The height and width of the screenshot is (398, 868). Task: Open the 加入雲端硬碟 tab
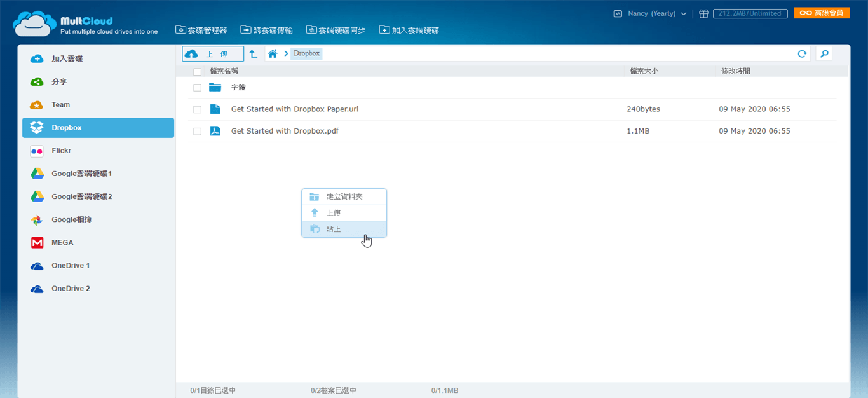coord(409,30)
